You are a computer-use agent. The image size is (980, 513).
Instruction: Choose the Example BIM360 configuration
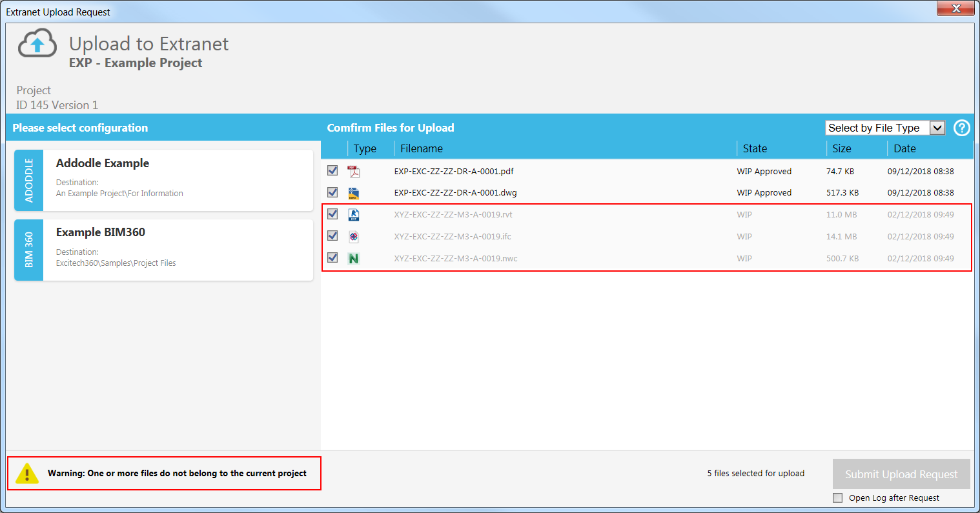163,250
